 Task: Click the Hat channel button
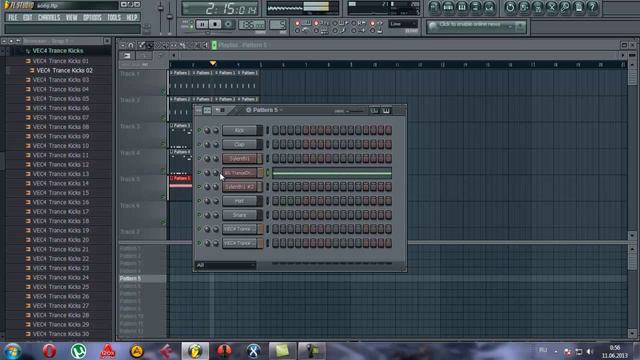pos(240,200)
